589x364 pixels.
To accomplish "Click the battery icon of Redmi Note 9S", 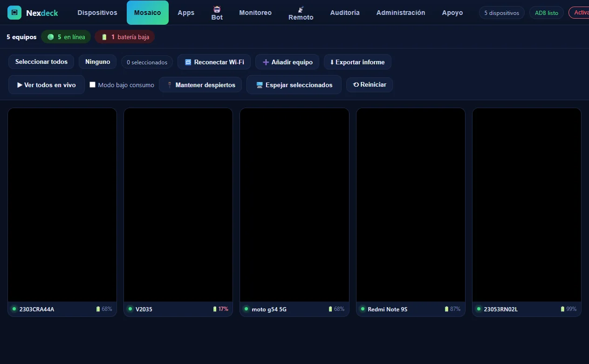I will click(x=446, y=309).
